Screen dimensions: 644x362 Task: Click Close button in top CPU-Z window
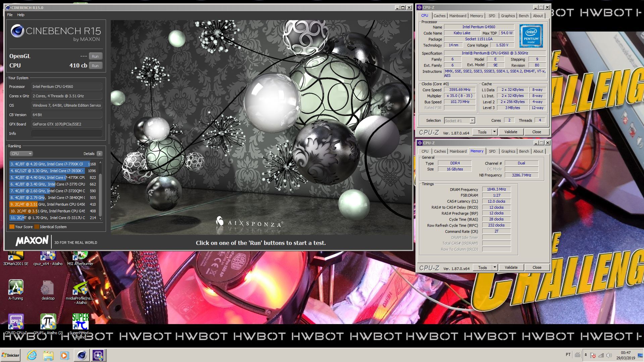coord(537,132)
